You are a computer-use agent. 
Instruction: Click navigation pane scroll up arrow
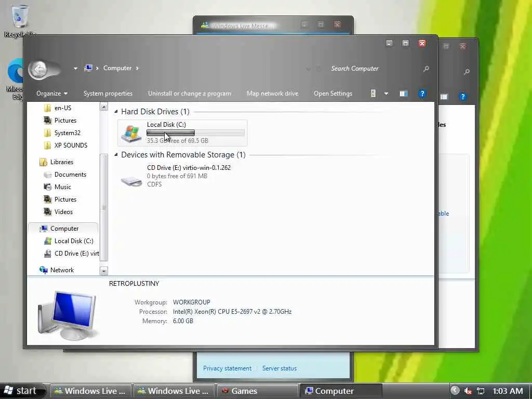coord(104,107)
